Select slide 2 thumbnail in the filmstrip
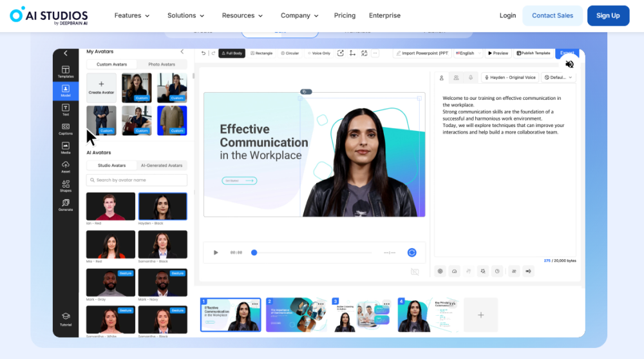Screen dimensions: 644x359 pyautogui.click(x=296, y=315)
